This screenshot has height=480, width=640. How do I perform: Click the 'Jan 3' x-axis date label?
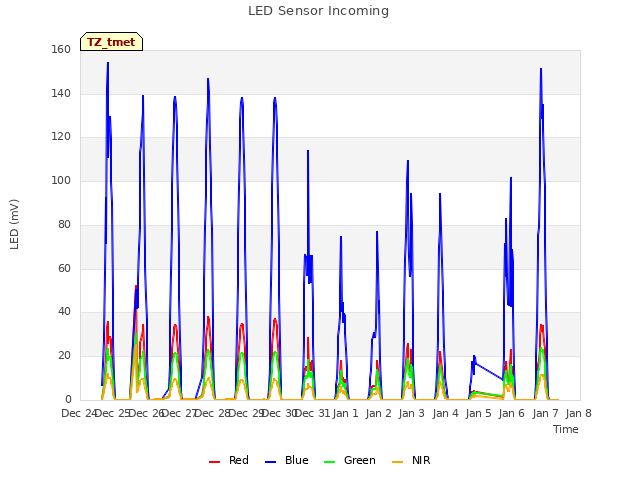coord(412,413)
